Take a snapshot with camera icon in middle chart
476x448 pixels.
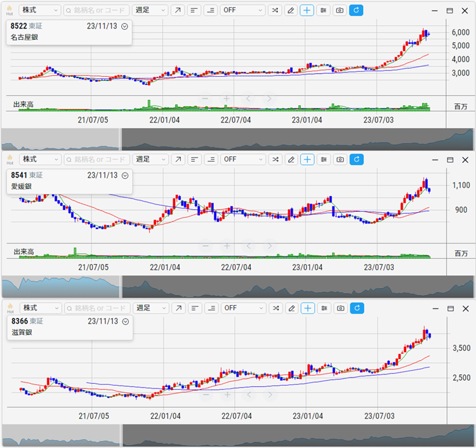pyautogui.click(x=340, y=159)
